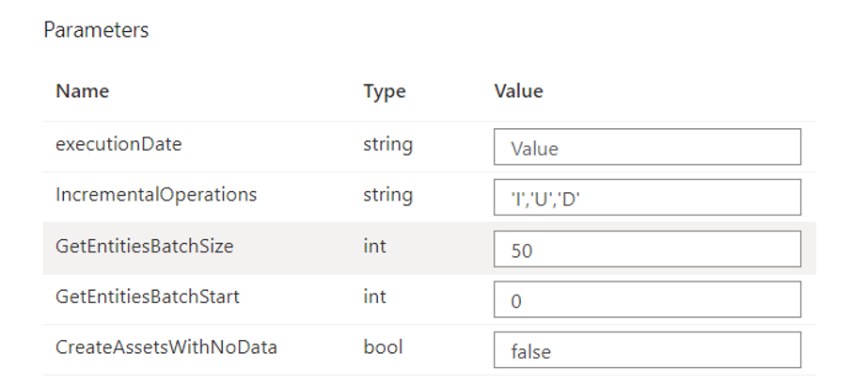
Task: Select the GetEntitiesBatchSize value box containing 50
Action: (647, 249)
